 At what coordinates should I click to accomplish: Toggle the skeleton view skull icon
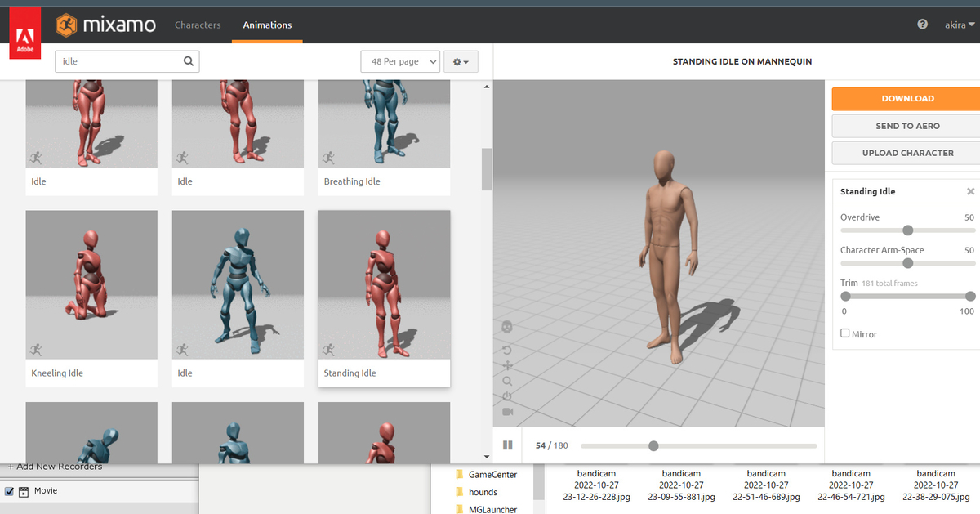pos(507,328)
